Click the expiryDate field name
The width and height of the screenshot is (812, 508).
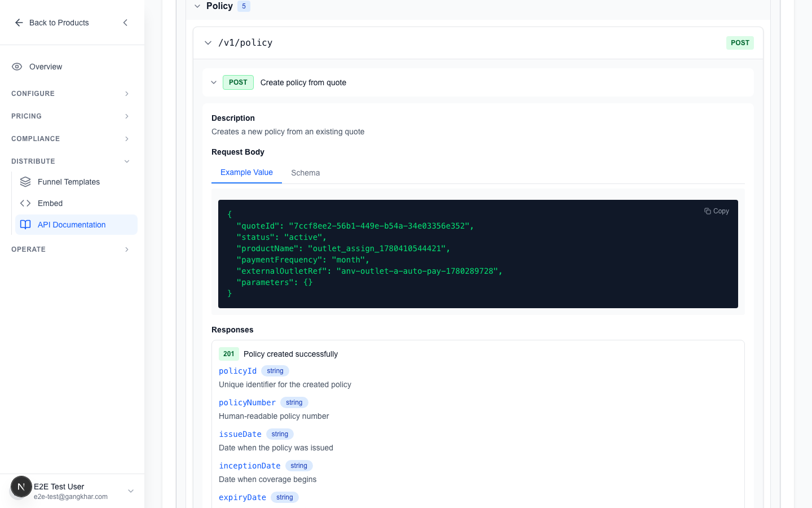pyautogui.click(x=242, y=497)
